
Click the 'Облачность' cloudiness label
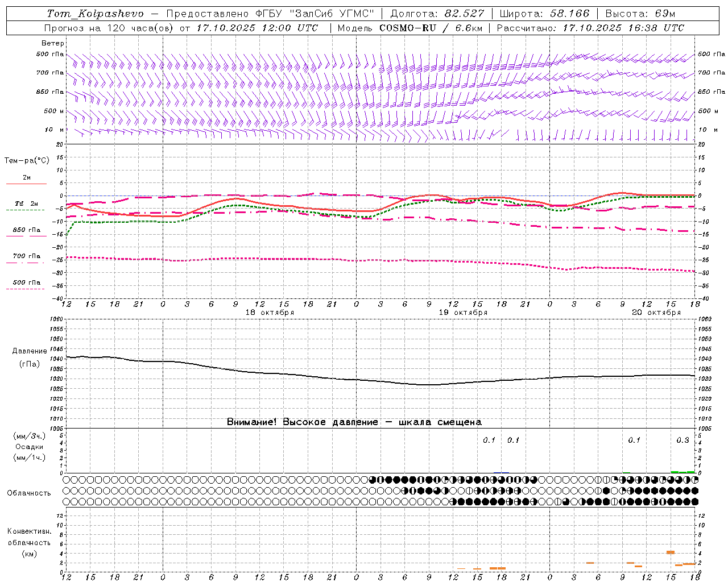pyautogui.click(x=28, y=493)
